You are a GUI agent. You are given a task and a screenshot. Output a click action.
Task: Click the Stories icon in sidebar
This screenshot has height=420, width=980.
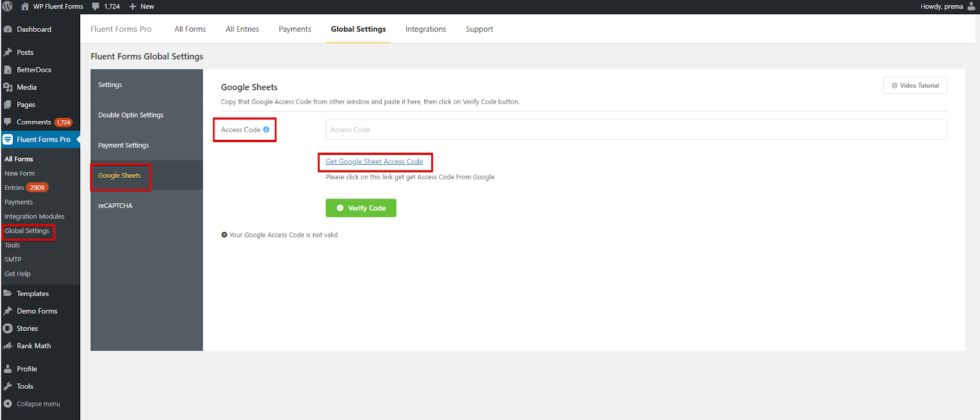(8, 329)
